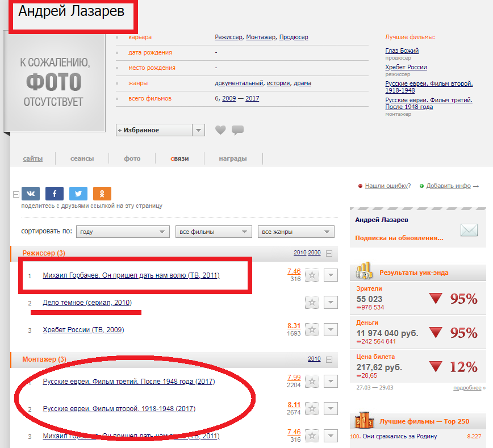Share page via Odnoklassniki icon
493x448 pixels.
coord(102,194)
